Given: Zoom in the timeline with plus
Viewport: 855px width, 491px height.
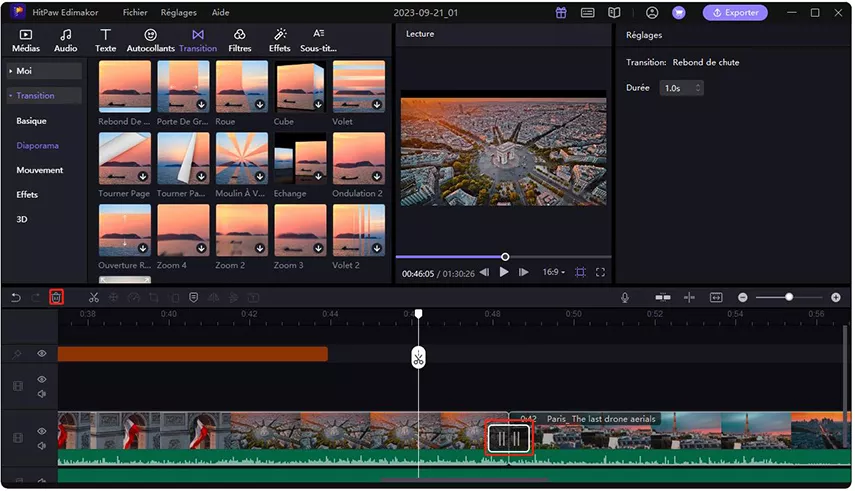Looking at the screenshot, I should pos(836,297).
